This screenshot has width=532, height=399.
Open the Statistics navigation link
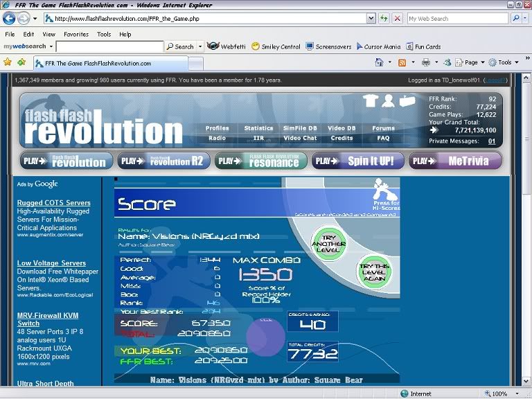258,128
